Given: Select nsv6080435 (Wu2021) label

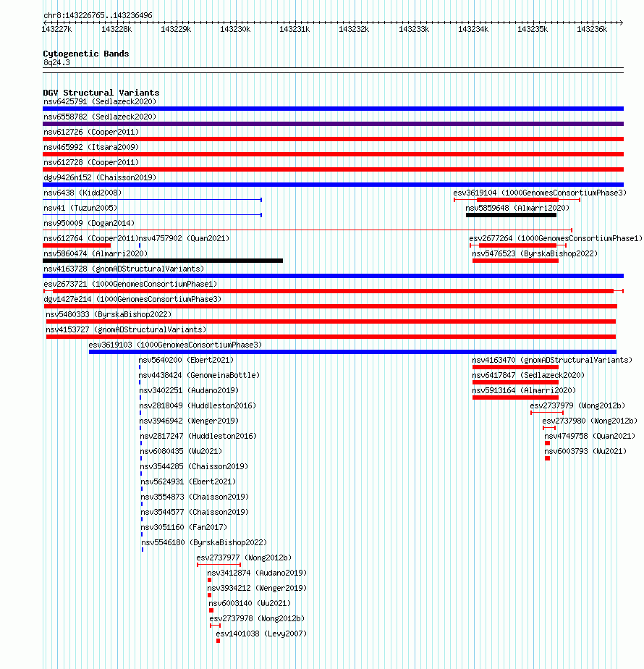Looking at the screenshot, I should 181,451.
